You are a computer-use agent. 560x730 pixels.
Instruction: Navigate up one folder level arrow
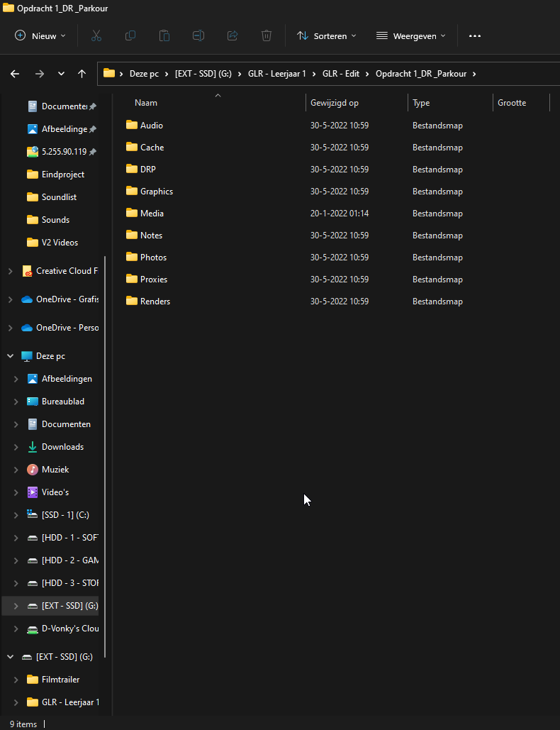[x=82, y=74]
